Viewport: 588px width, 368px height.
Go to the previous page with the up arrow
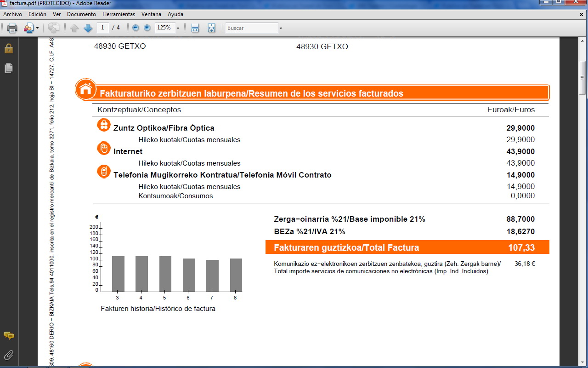pos(74,28)
